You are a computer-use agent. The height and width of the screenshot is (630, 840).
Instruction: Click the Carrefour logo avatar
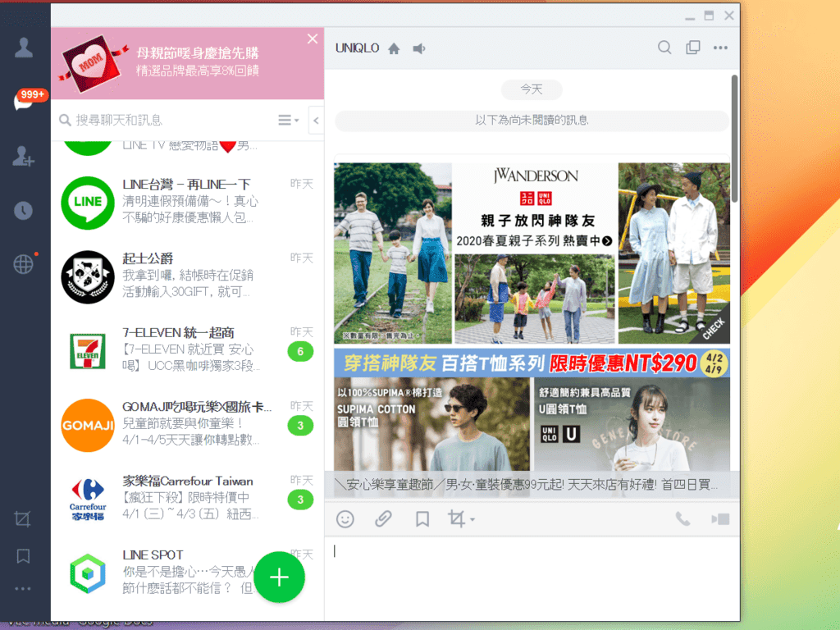coord(88,499)
